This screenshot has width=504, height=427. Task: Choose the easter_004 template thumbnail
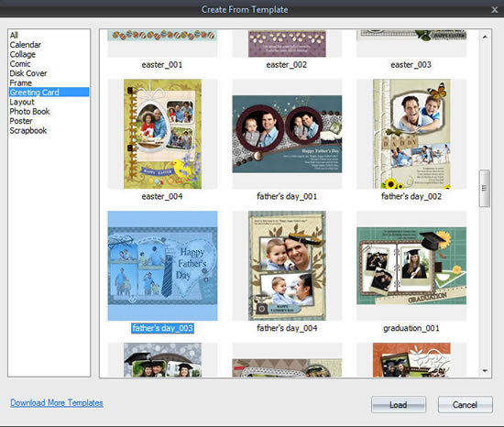pyautogui.click(x=162, y=134)
